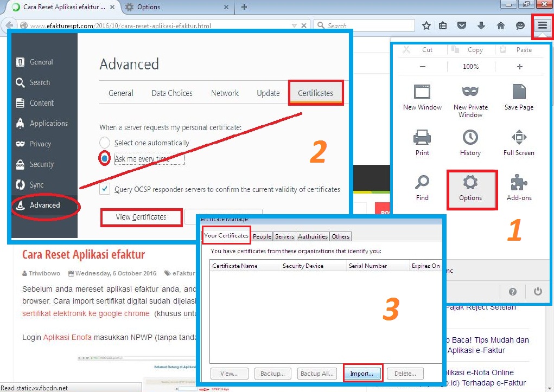Stop loading the page with X icon

[x=303, y=25]
